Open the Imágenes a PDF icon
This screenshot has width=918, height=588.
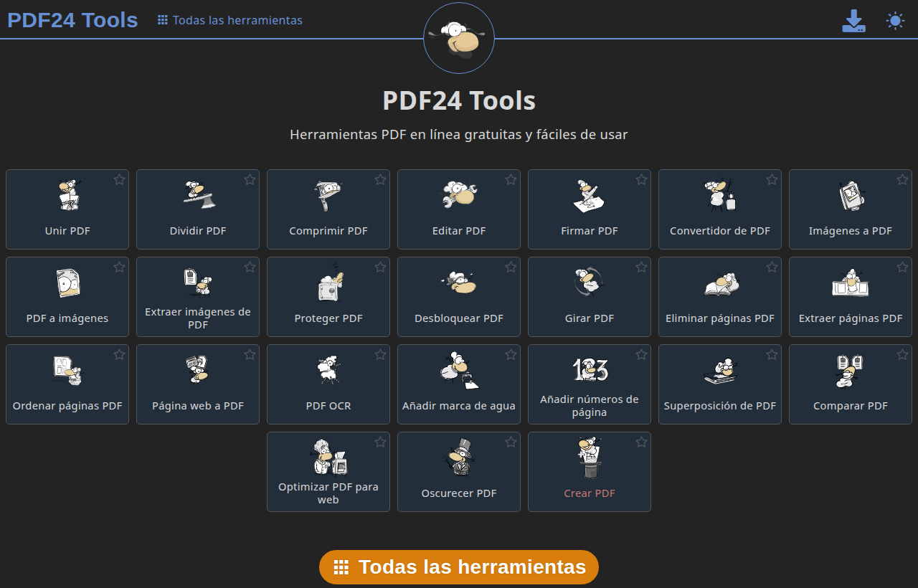851,195
